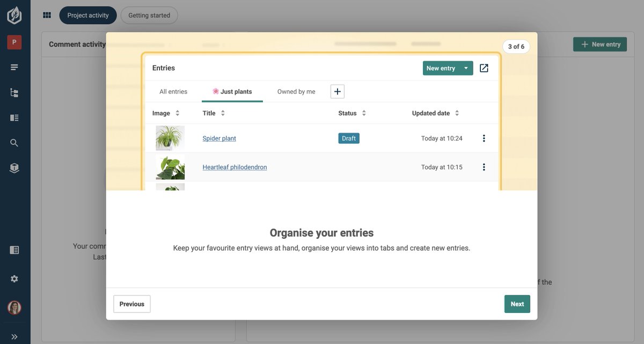644x344 pixels.
Task: Select the Owned by me tab
Action: [296, 92]
